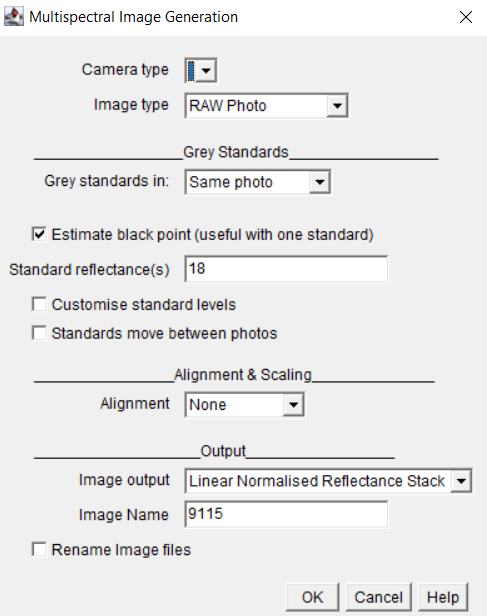Click the Cancel button
The image size is (487, 616).
point(379,597)
